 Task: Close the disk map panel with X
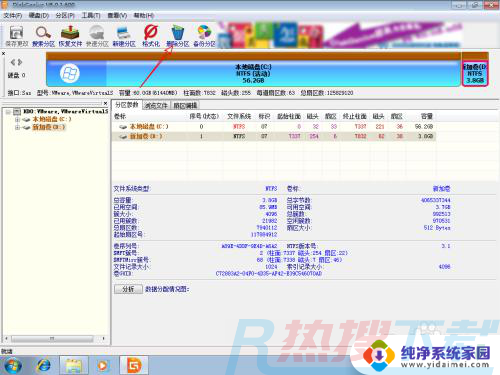click(3, 53)
